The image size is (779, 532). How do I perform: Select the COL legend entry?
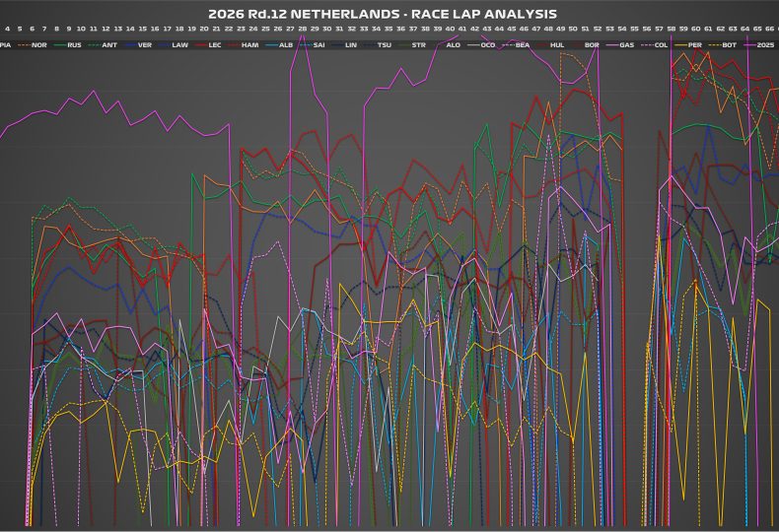pos(655,45)
